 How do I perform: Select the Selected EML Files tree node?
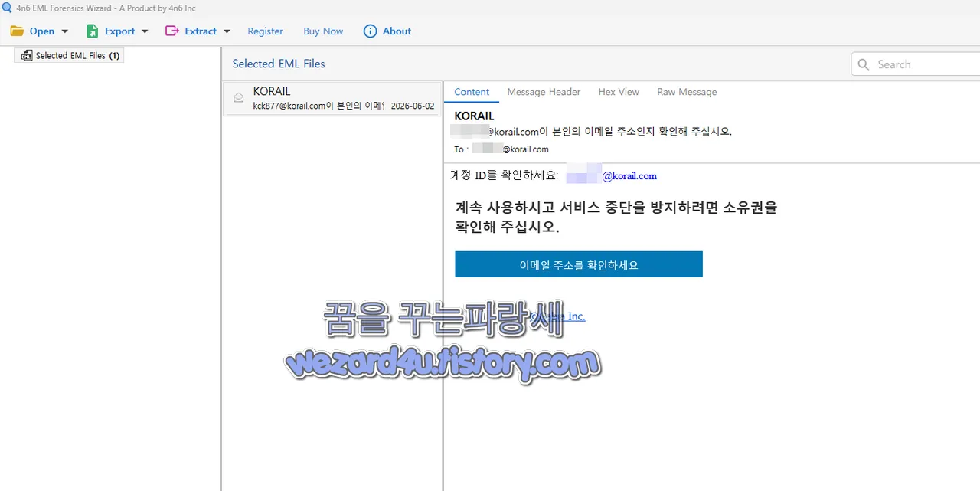click(x=69, y=55)
